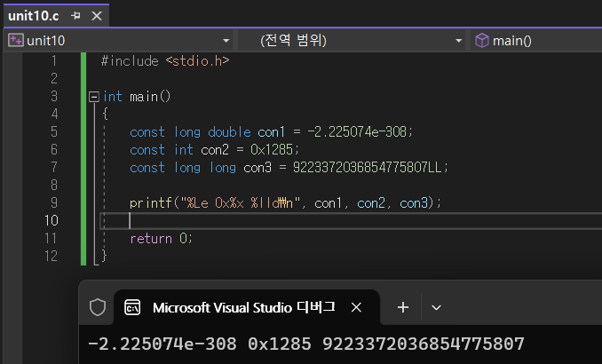This screenshot has width=602, height=364.
Task: Open the main() member dropdown
Action: [536, 40]
